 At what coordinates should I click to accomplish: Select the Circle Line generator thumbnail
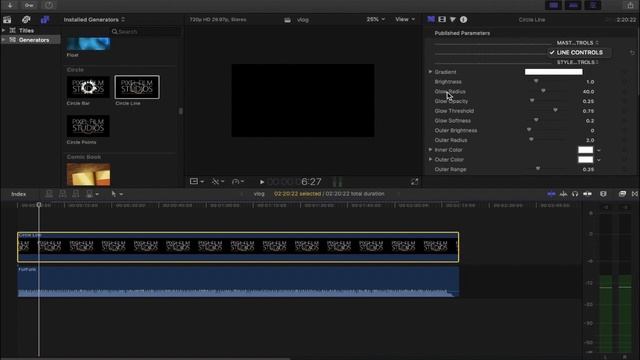click(137, 87)
